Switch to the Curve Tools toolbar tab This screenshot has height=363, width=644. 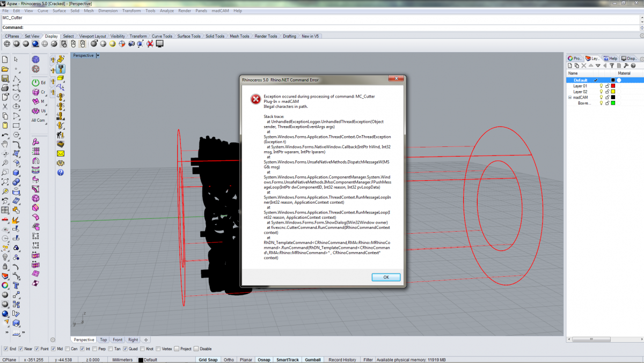click(x=162, y=36)
